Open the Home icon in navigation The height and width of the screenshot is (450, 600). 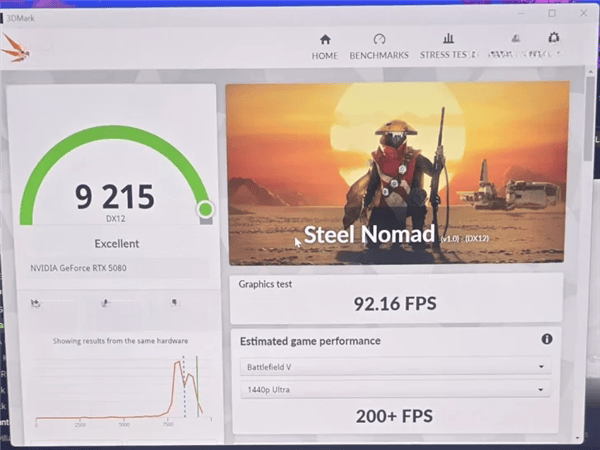pyautogui.click(x=325, y=39)
